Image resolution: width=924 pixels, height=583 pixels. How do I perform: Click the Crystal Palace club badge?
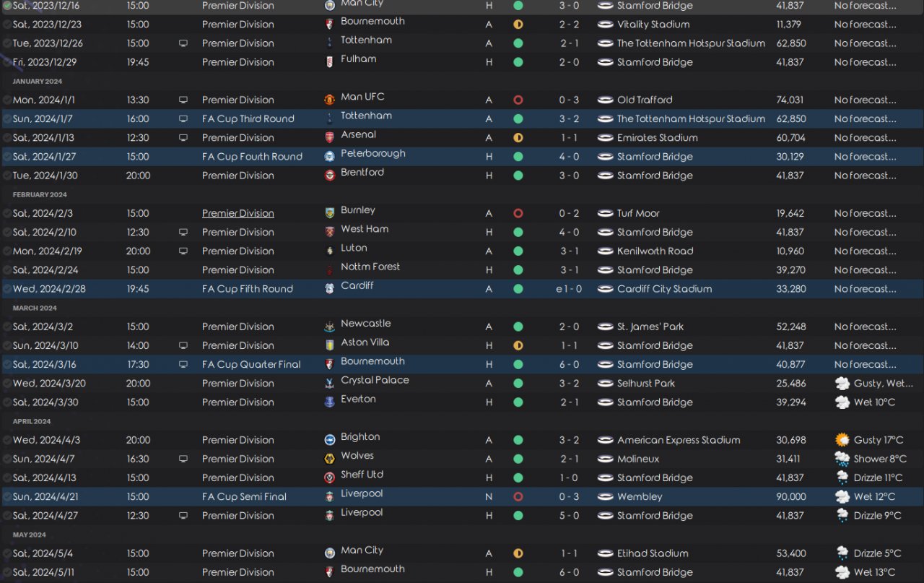click(330, 384)
